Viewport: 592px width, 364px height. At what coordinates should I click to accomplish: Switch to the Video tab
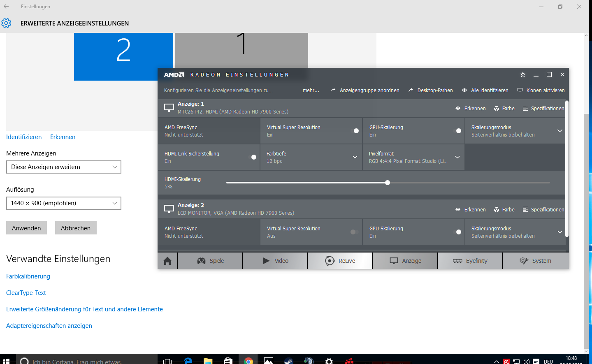275,261
